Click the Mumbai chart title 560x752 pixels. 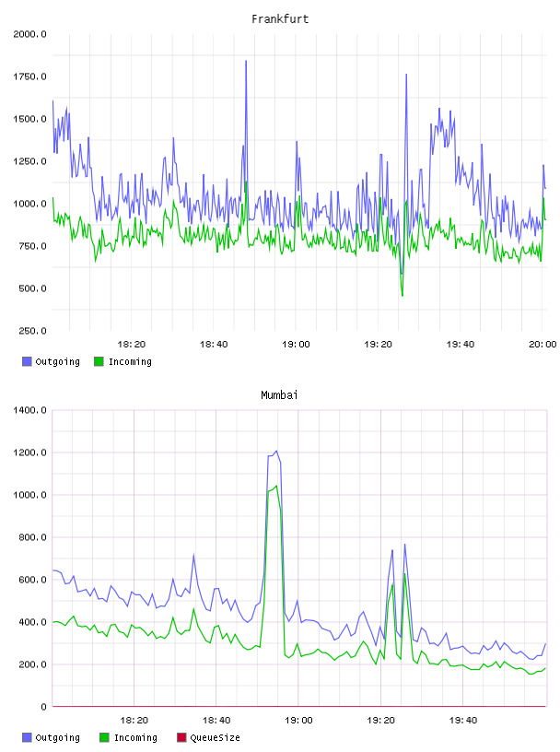click(279, 395)
